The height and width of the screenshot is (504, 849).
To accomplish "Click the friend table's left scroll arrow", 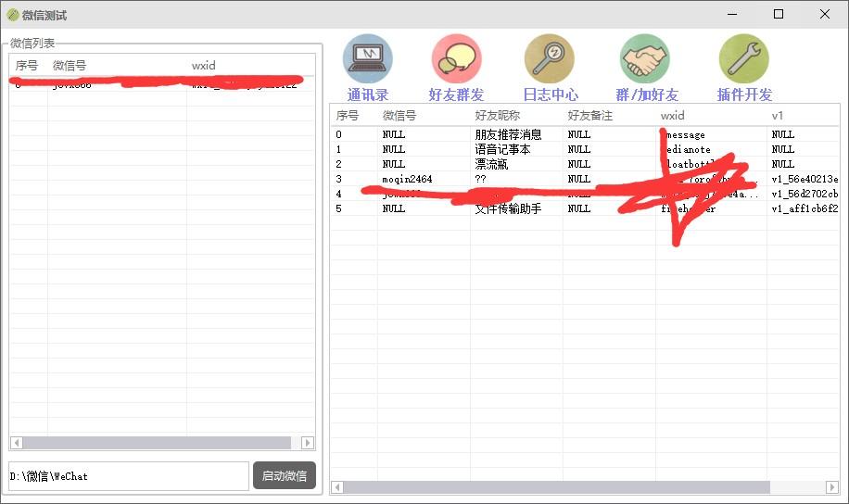I will 337,487.
